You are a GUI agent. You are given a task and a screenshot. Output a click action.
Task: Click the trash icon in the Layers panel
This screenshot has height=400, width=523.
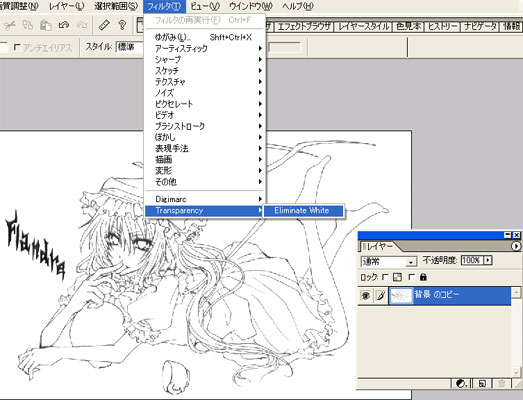click(x=502, y=383)
